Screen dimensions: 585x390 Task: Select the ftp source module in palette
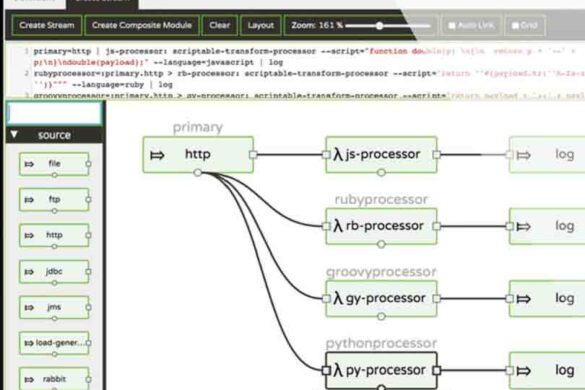click(54, 199)
